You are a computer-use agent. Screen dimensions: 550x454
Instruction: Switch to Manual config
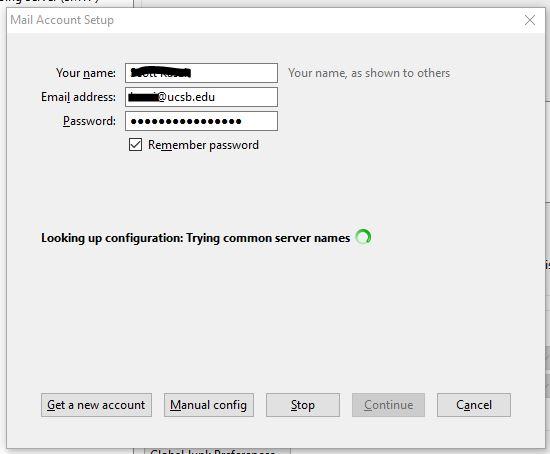[209, 405]
